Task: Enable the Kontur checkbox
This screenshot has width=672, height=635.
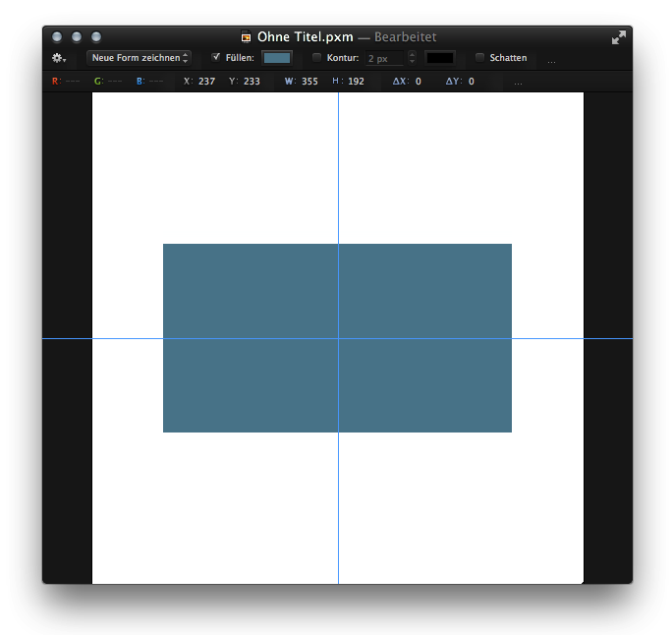Action: pyautogui.click(x=316, y=57)
